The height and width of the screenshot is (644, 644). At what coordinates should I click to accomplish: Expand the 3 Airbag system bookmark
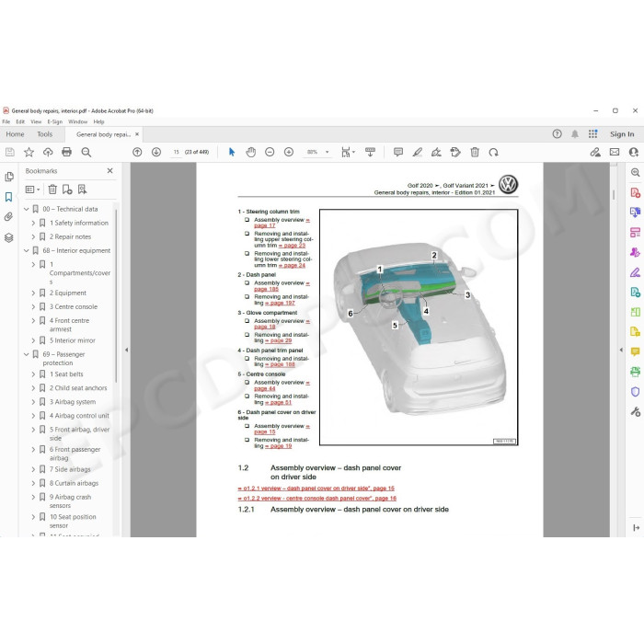coord(33,402)
